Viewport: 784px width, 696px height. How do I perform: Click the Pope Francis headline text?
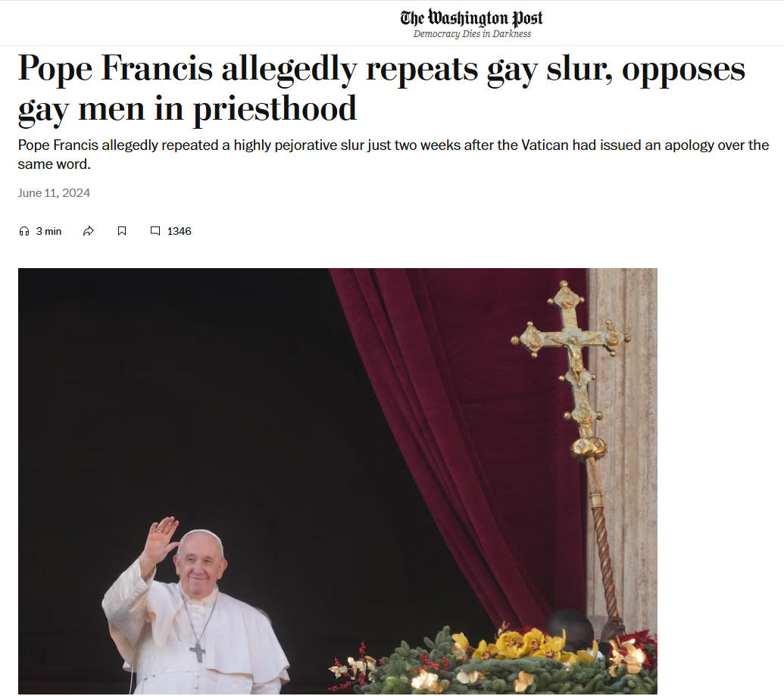point(382,89)
